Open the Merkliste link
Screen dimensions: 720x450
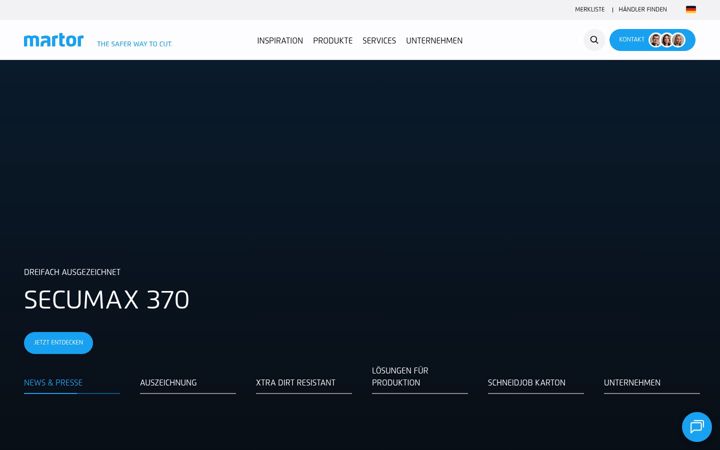pos(590,9)
